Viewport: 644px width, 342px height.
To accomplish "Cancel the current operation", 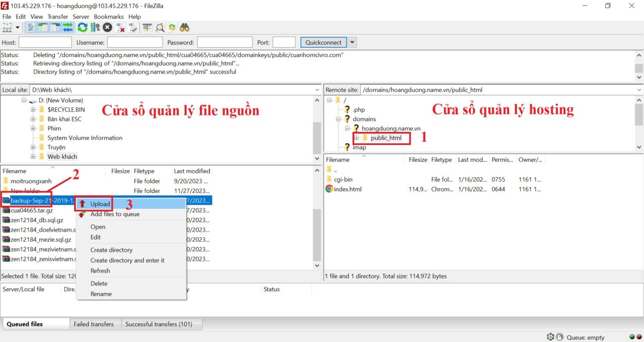I will click(x=108, y=27).
